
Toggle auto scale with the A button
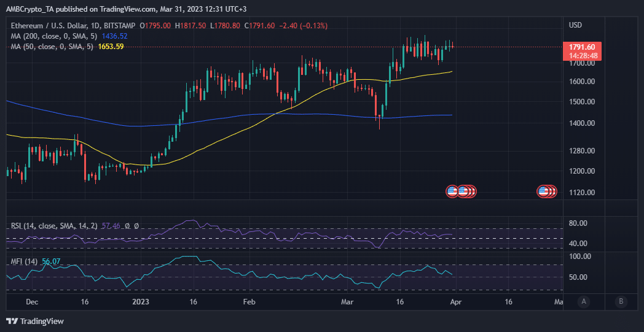pyautogui.click(x=583, y=301)
